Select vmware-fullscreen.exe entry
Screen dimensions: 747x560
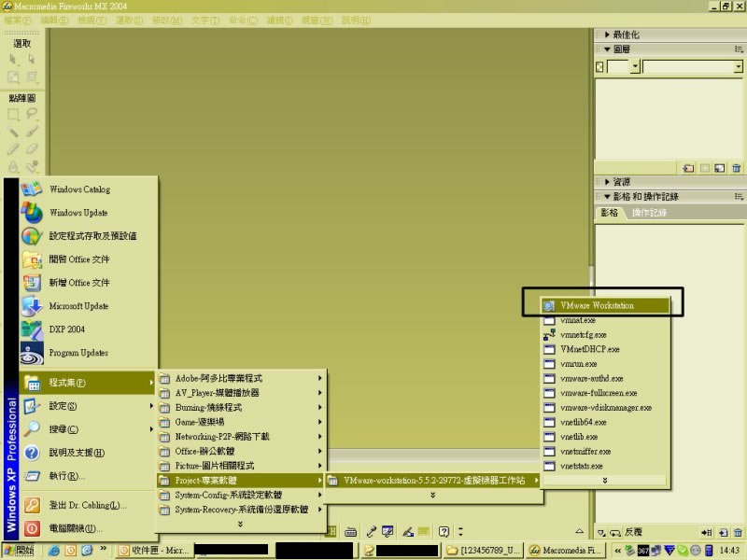pos(605,393)
